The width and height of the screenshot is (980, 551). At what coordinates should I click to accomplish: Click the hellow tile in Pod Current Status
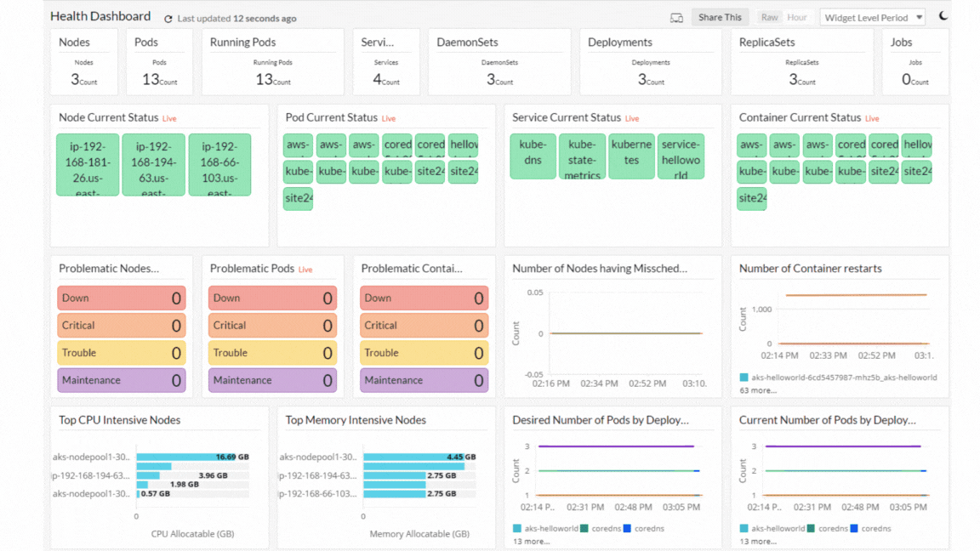464,145
